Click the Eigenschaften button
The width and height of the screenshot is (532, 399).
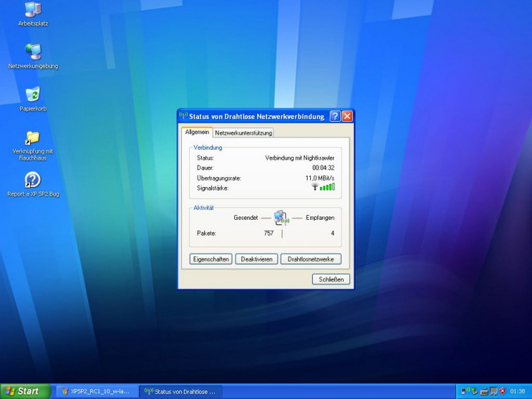click(210, 259)
